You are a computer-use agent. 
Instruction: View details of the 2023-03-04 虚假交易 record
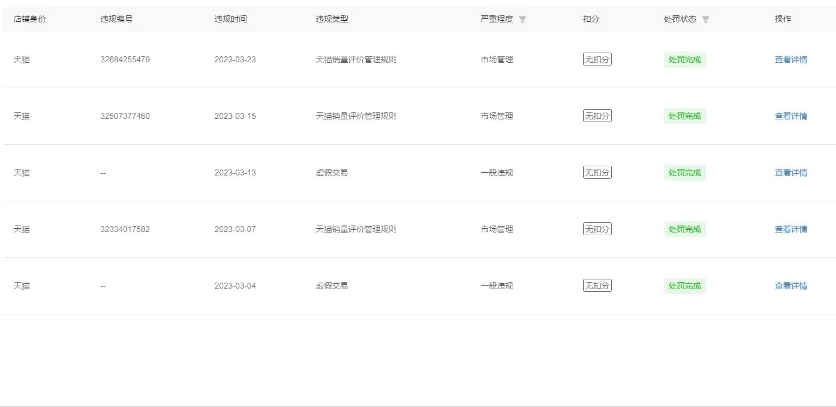(x=791, y=286)
